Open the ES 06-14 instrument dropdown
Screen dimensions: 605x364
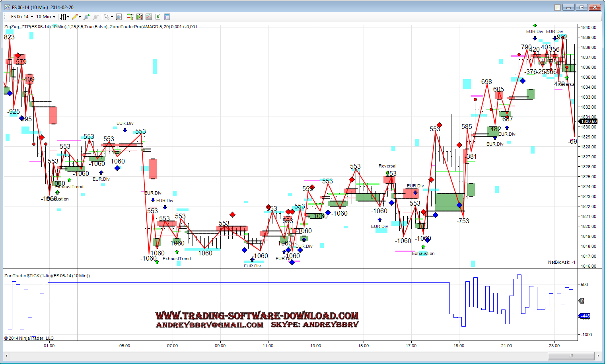[22, 17]
